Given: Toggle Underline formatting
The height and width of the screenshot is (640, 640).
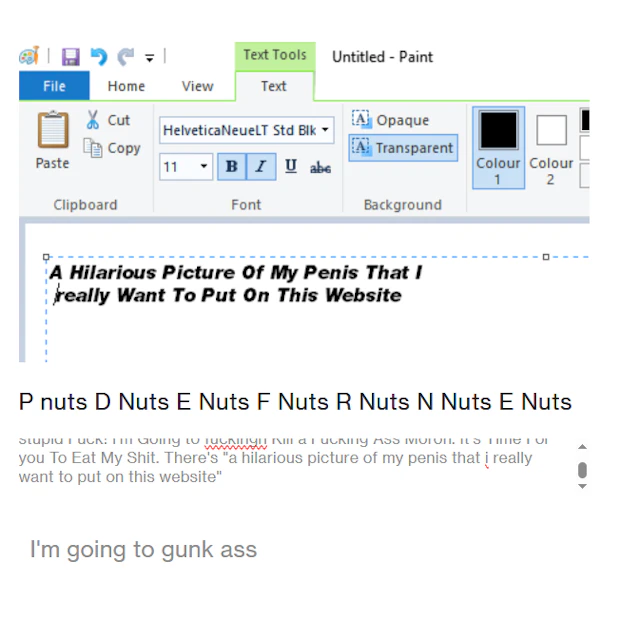Looking at the screenshot, I should tap(291, 166).
